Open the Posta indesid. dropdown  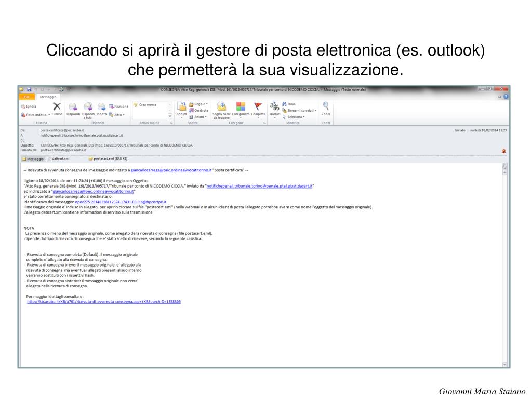tap(35, 115)
